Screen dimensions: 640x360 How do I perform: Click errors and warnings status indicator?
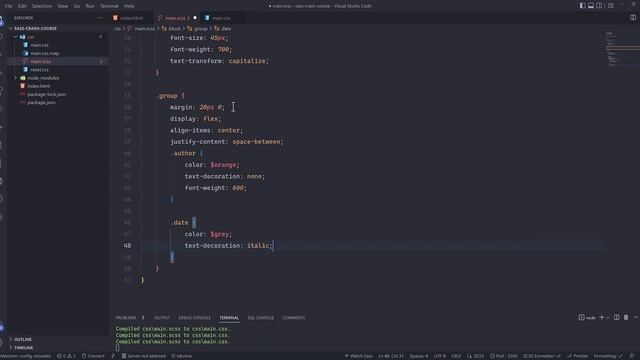[66, 356]
